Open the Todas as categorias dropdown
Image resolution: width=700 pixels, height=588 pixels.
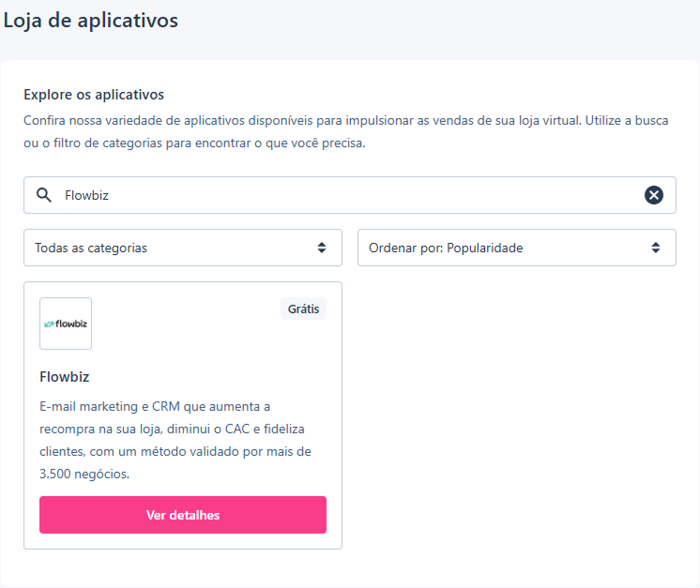point(183,248)
